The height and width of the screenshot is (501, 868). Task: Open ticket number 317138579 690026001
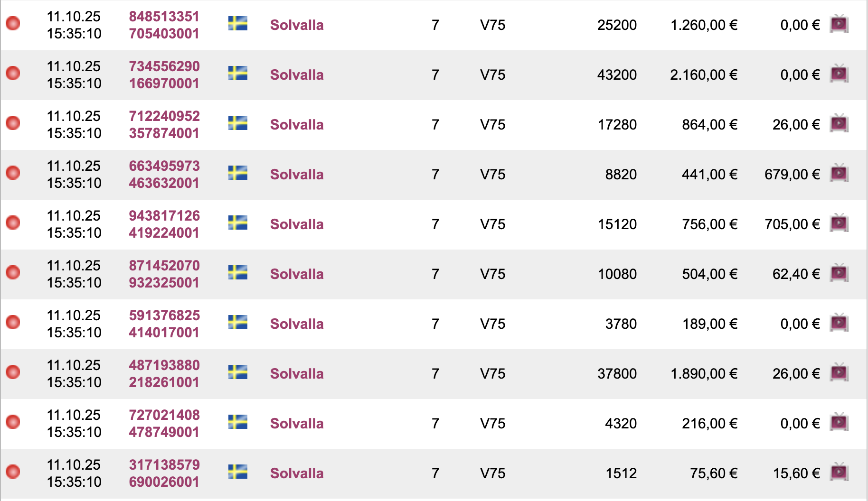(164, 473)
